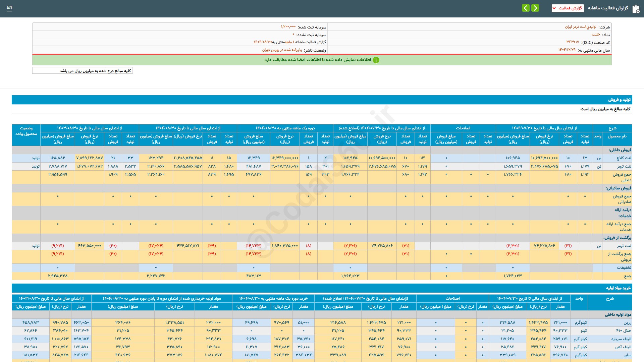Screen dimensions: 644x362
Task: Click the الیاف سرباره raw material row
Action: click(621, 339)
